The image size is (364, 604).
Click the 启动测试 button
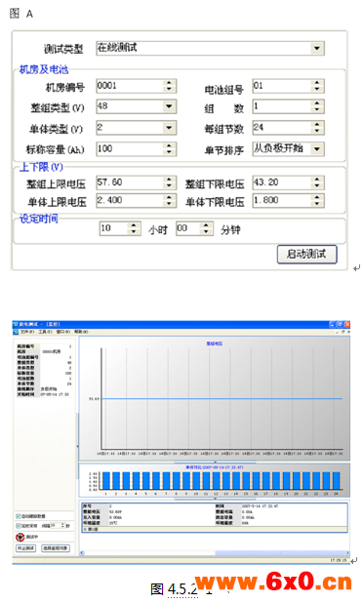point(307,255)
